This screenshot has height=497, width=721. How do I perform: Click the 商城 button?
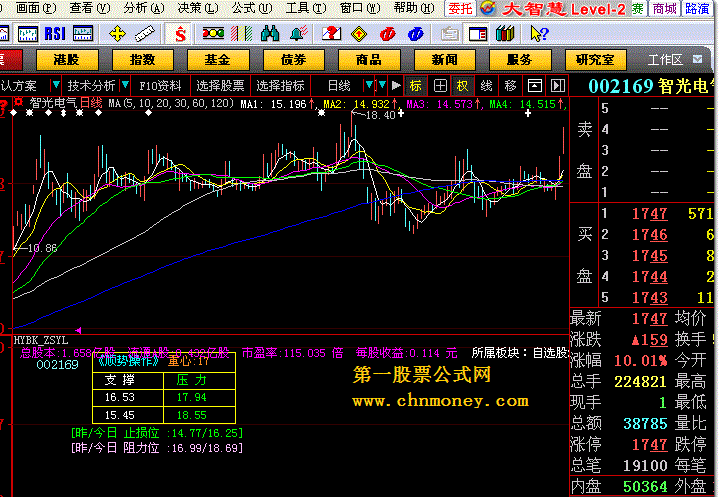tap(664, 8)
